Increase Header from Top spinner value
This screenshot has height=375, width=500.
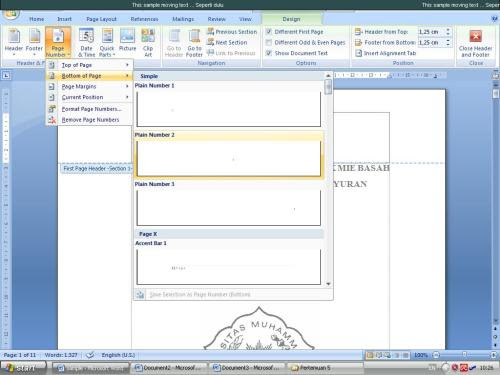click(x=448, y=30)
